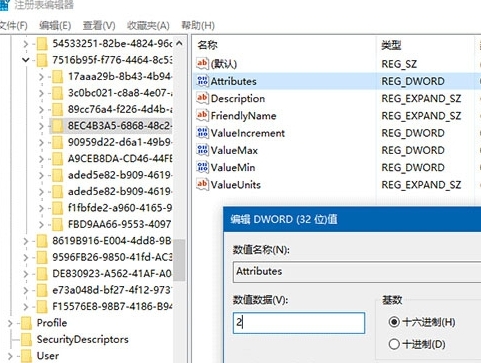Viewport: 481px width, 363px height.
Task: Click the 9596FB26-9850-41fd folder icon
Action: tap(42, 257)
